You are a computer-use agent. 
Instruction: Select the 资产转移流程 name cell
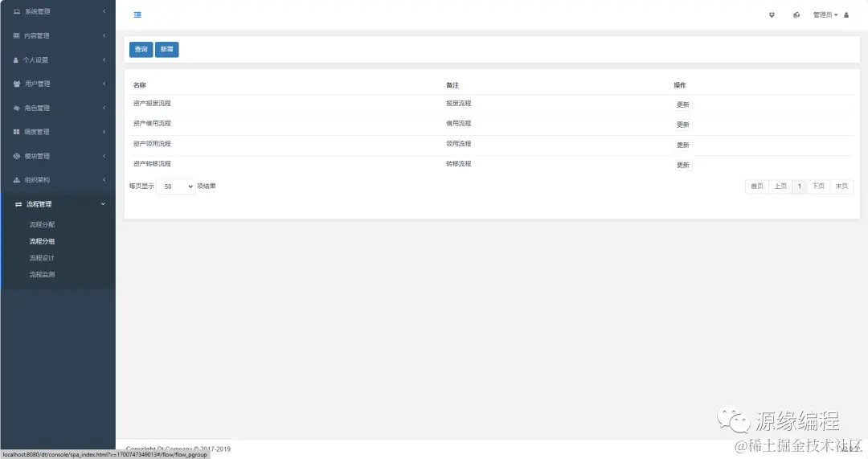pyautogui.click(x=152, y=164)
